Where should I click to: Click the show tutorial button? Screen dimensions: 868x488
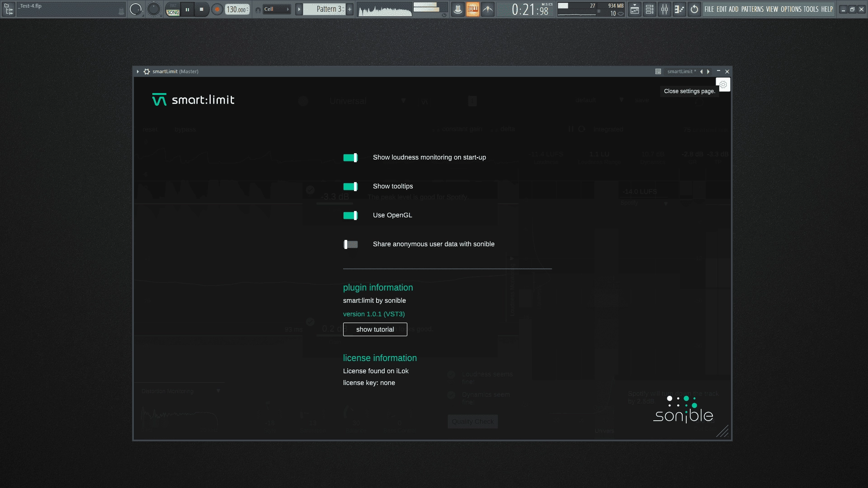click(x=375, y=329)
